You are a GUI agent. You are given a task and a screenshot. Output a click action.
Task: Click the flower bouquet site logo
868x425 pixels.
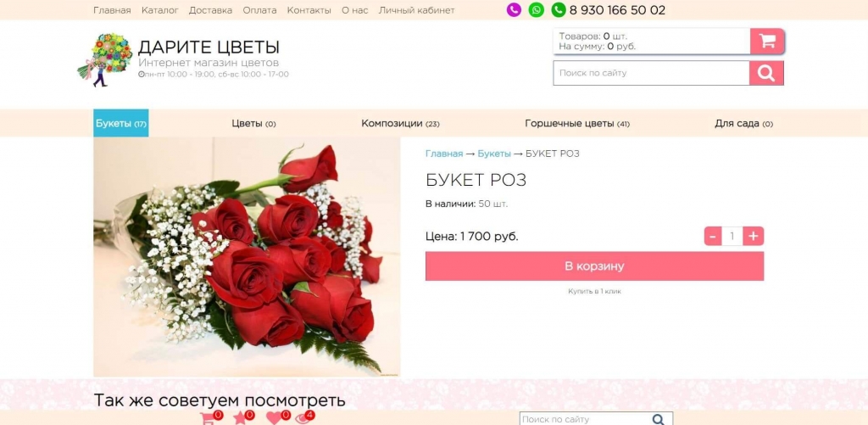pyautogui.click(x=104, y=60)
